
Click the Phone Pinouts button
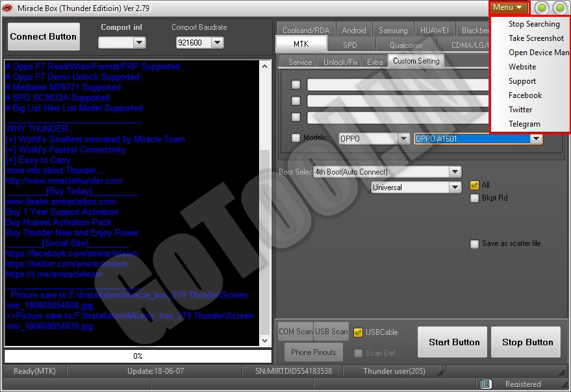tap(314, 352)
